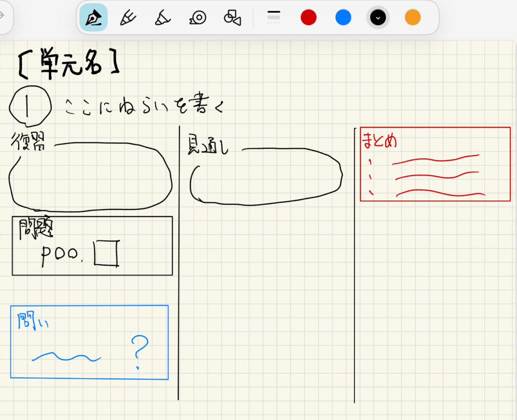
Task: Tap the blue 問い heading
Action: (33, 322)
